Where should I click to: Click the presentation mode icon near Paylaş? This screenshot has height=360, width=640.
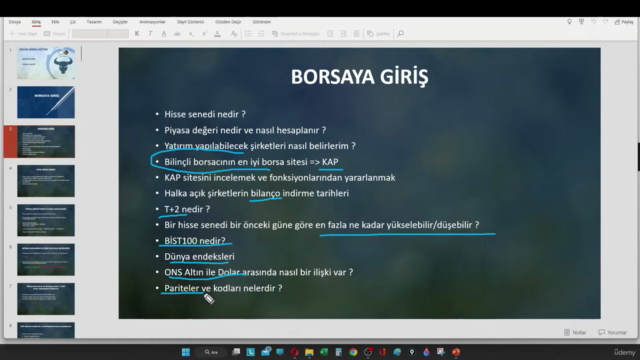pyautogui.click(x=581, y=22)
